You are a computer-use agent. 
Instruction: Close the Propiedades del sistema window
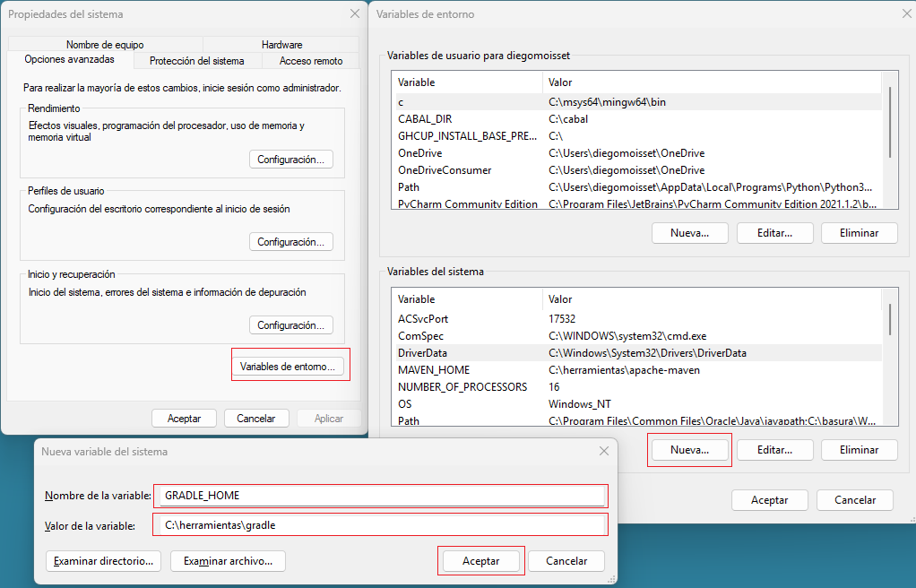click(355, 14)
